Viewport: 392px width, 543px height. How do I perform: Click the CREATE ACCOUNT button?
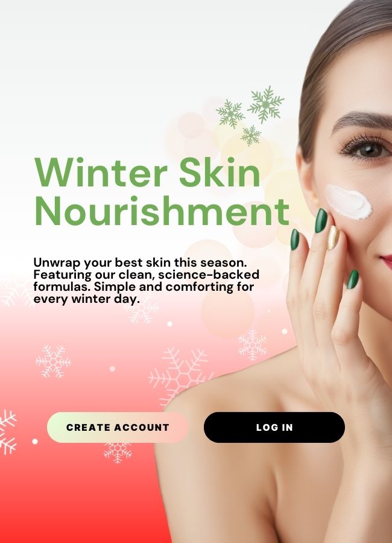[118, 427]
